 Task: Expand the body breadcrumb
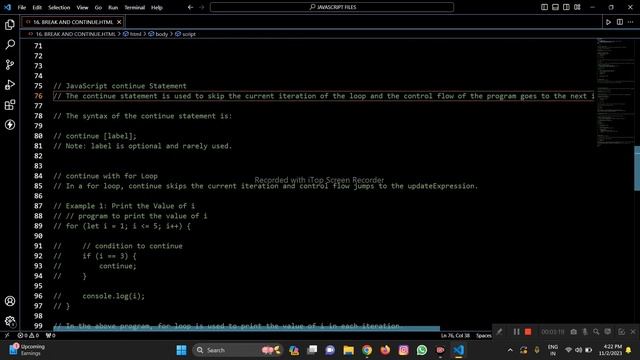tap(158, 34)
